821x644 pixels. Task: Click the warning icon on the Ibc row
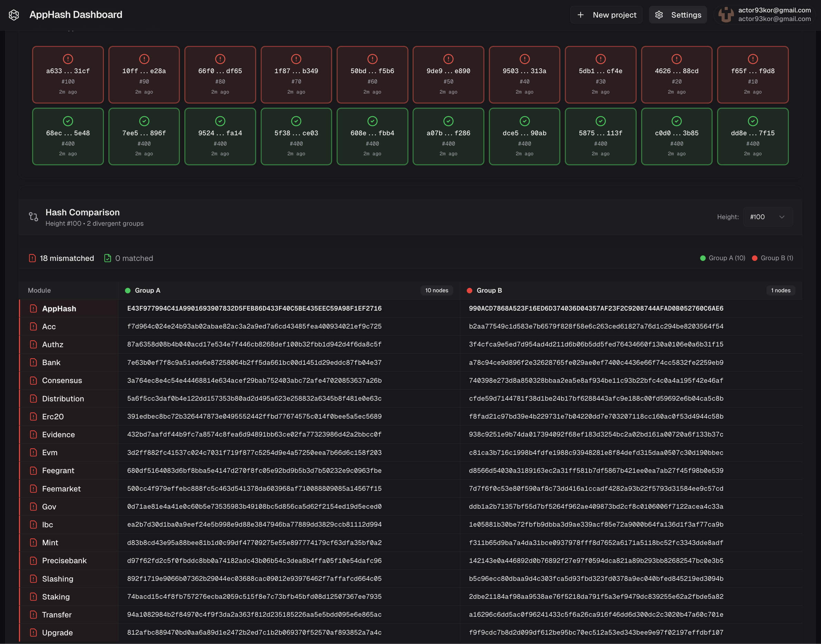click(33, 525)
